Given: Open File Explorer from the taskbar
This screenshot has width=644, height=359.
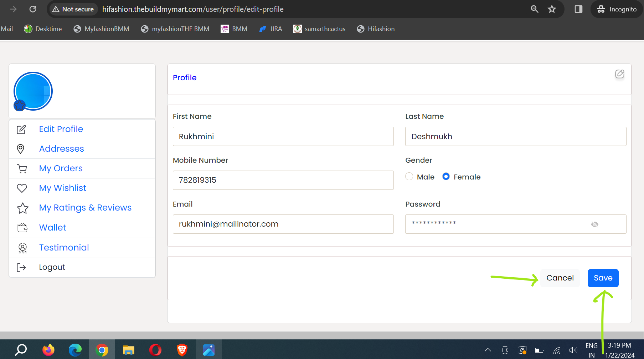Looking at the screenshot, I should point(128,350).
